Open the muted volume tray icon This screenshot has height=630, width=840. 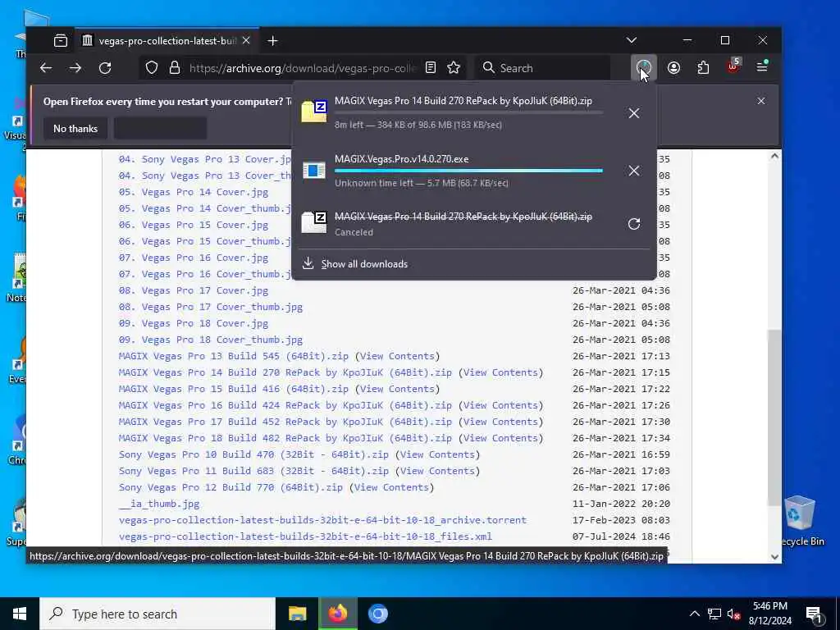click(734, 614)
